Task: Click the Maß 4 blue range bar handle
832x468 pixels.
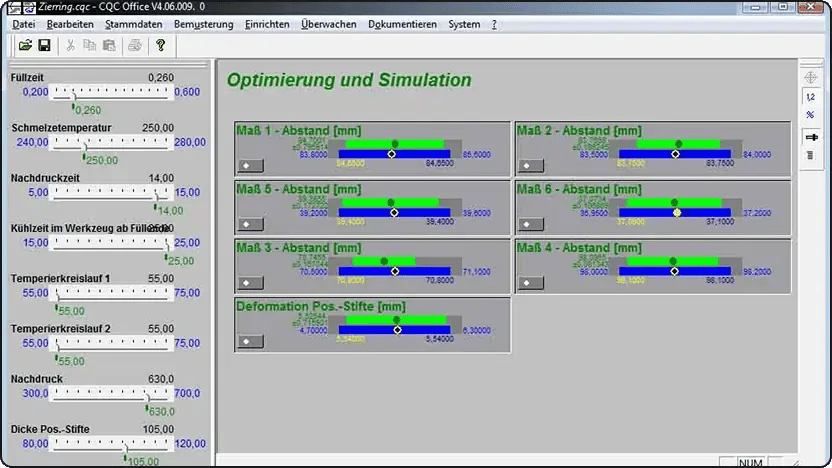Action: click(x=674, y=271)
